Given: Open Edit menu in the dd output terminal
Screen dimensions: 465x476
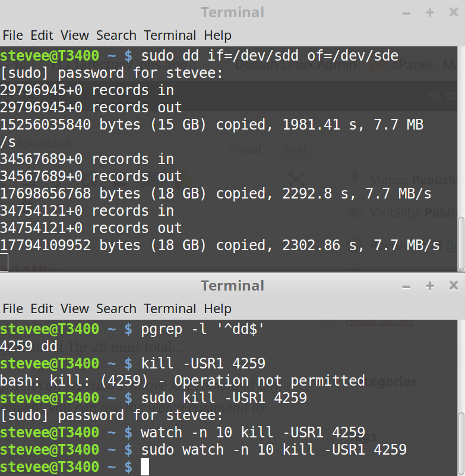Looking at the screenshot, I should (x=42, y=35).
